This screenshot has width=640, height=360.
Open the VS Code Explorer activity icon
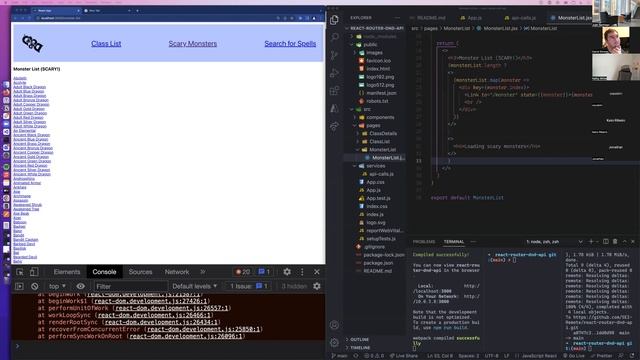click(334, 20)
